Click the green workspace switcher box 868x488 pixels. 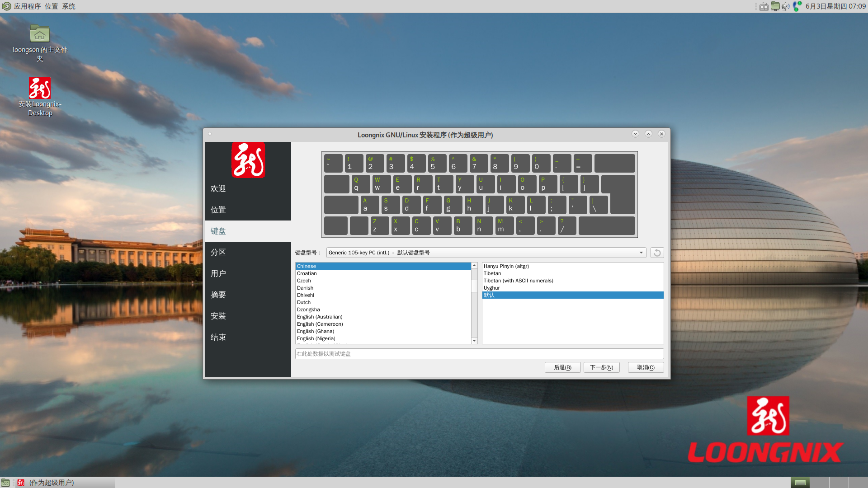(800, 483)
